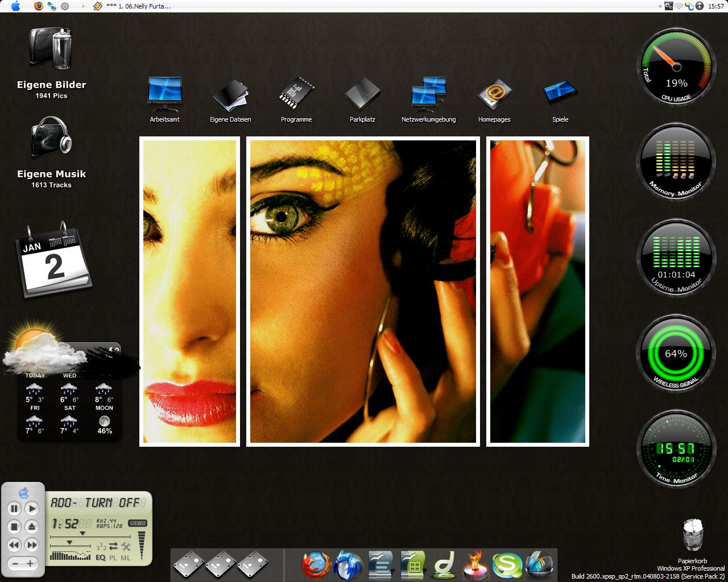Click the 1:52 elapsed time display
Screen dimensions: 728x582
tap(64, 523)
